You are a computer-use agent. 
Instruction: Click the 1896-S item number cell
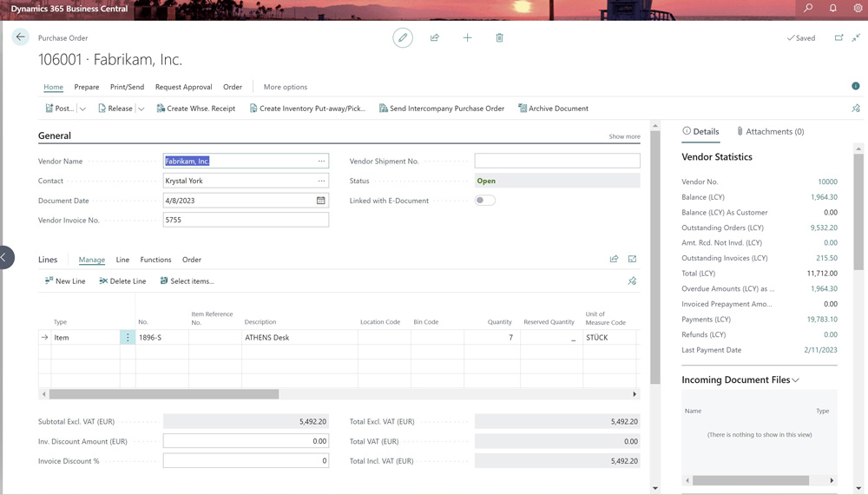pyautogui.click(x=162, y=337)
